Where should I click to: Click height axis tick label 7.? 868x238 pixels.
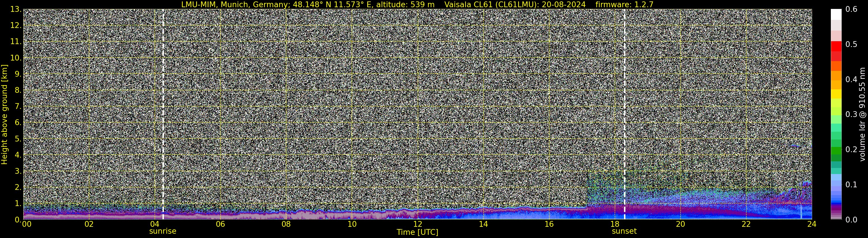click(18, 107)
